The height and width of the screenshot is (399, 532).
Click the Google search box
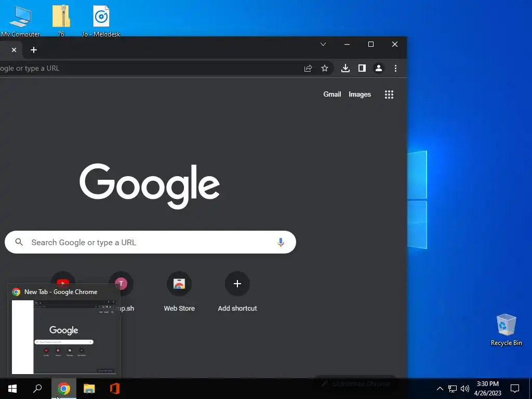[150, 242]
